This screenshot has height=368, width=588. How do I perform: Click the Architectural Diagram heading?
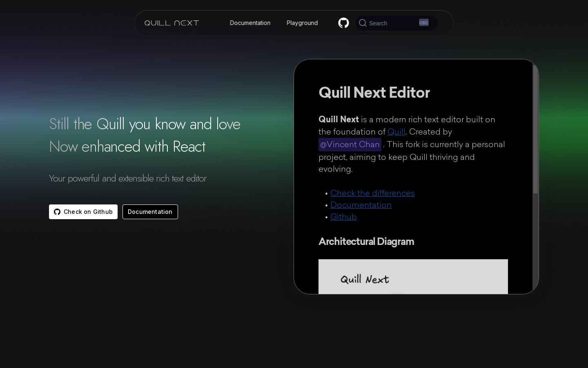coord(366,242)
